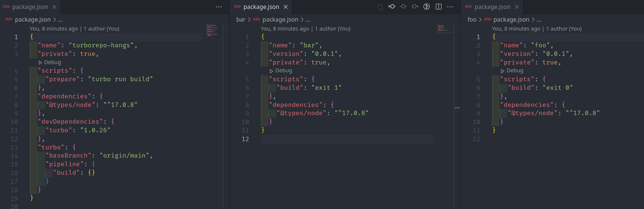Click "exit 1" build script in bar editor
Viewport: 644px width, 209px height.
pyautogui.click(x=326, y=88)
